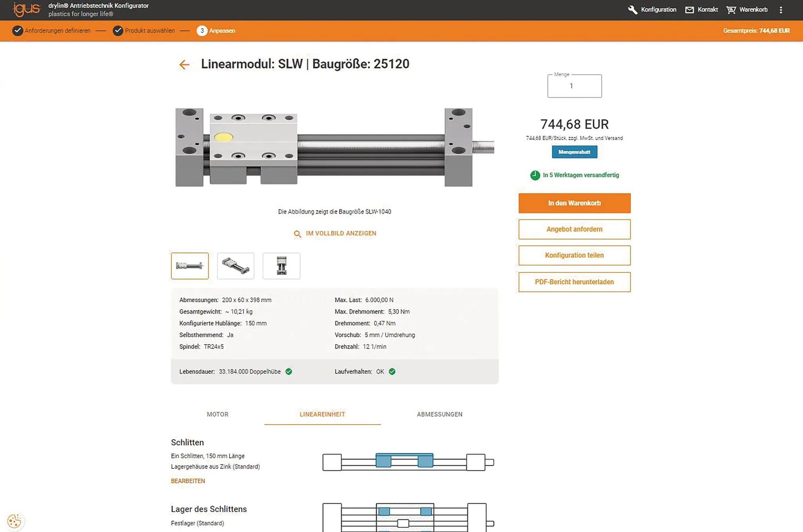Click the Laufverhalten green check icon
The height and width of the screenshot is (532, 803).
click(x=392, y=372)
